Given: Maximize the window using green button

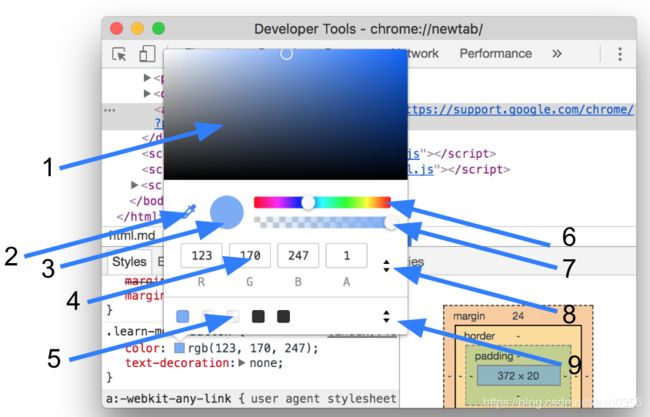Looking at the screenshot, I should pos(159,29).
